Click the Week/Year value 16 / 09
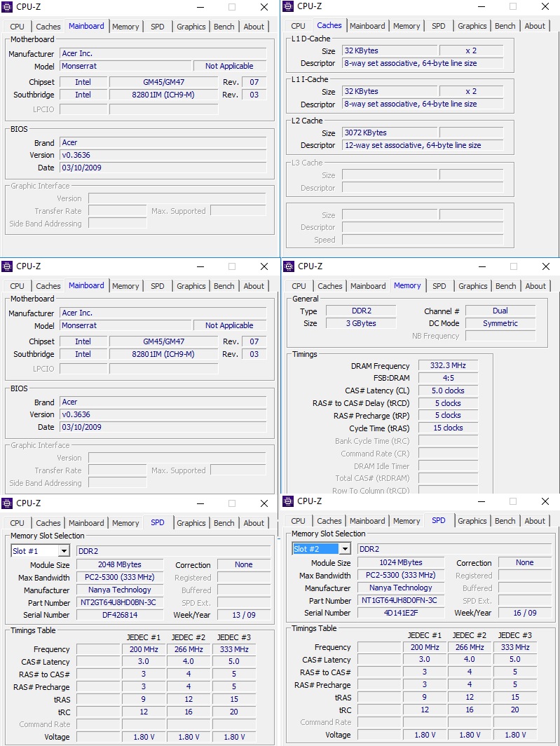 (x=525, y=613)
